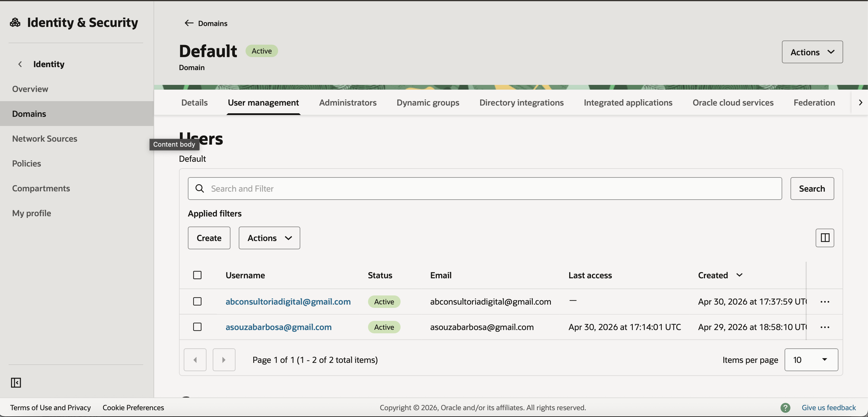Click the Search button
The width and height of the screenshot is (868, 417).
pyautogui.click(x=812, y=189)
